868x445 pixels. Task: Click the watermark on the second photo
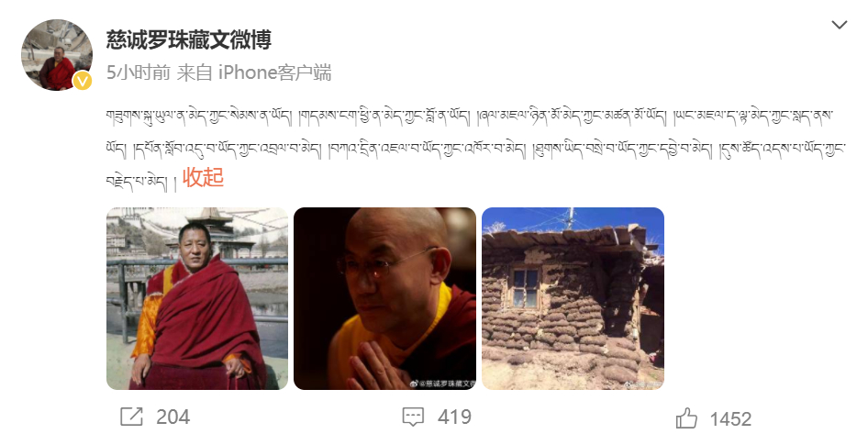tap(443, 383)
